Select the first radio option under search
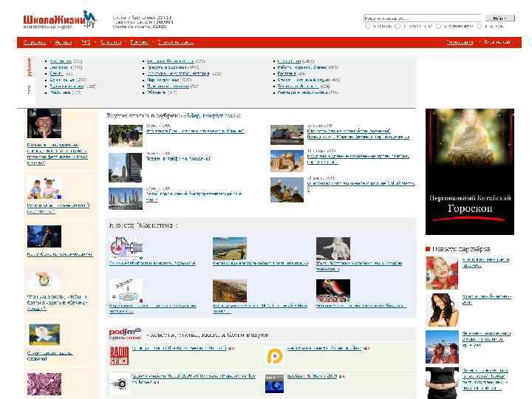 click(367, 26)
